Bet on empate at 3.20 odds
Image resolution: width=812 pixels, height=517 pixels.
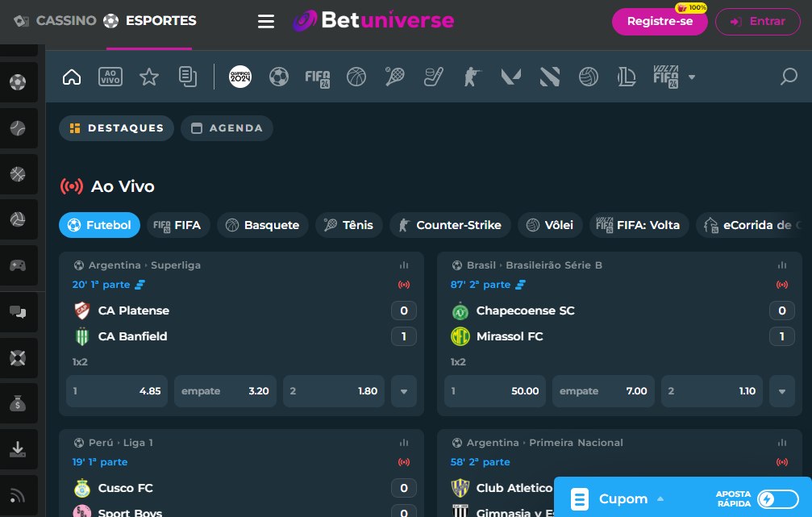click(x=224, y=391)
